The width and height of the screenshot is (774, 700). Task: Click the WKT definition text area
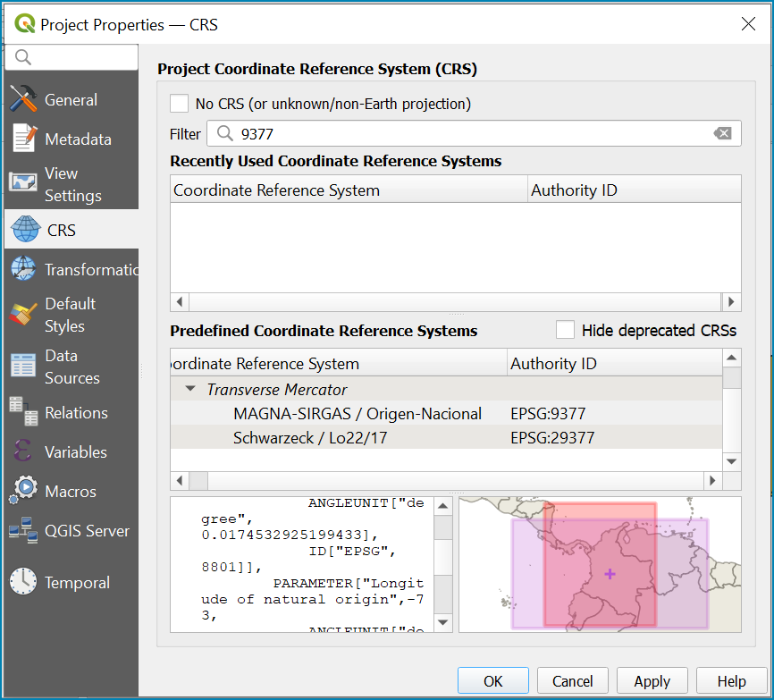[302, 564]
